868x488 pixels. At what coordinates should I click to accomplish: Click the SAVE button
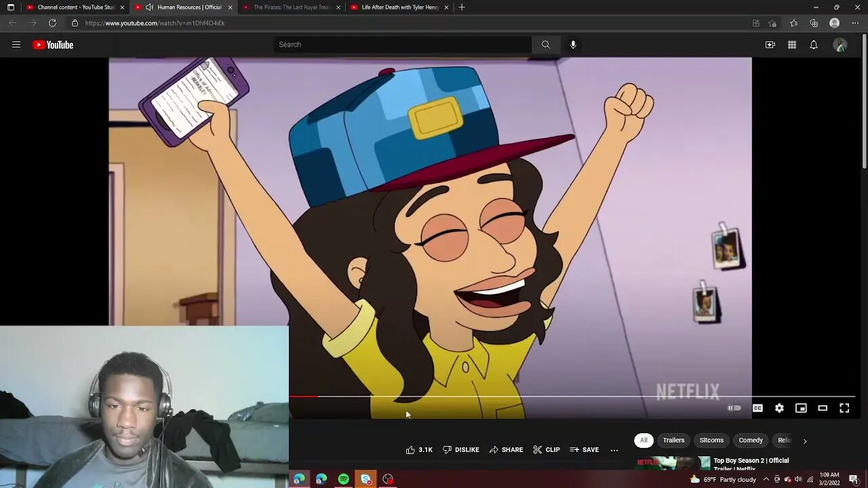(584, 450)
